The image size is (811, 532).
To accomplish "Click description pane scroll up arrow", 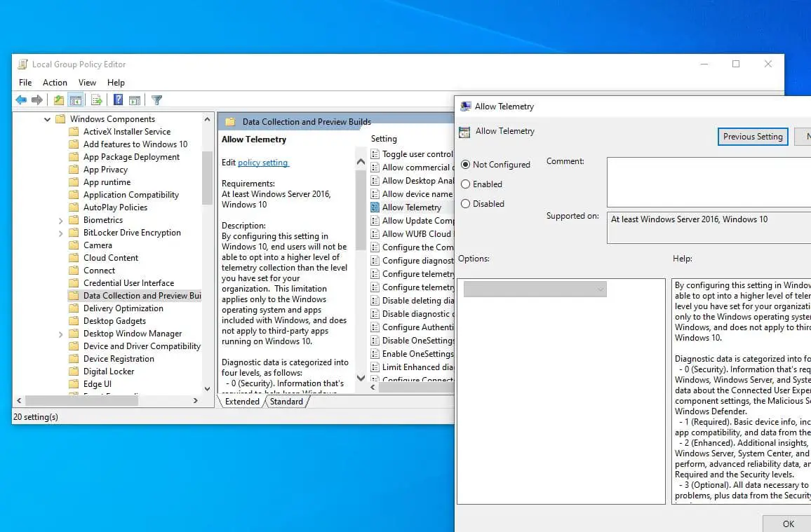I will (361, 162).
